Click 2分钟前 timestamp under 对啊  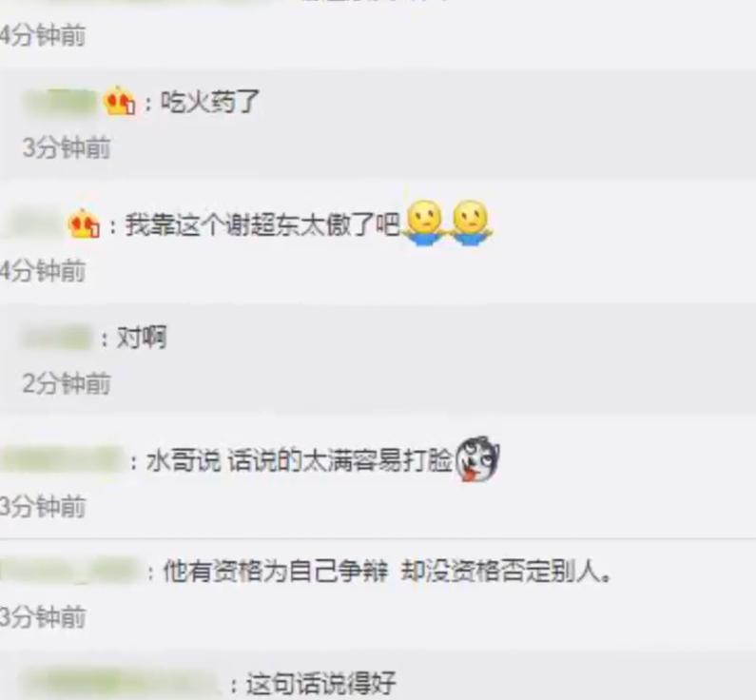coord(67,383)
